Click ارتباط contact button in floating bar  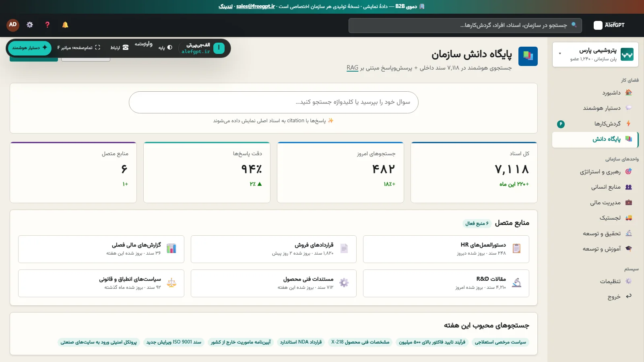point(120,47)
